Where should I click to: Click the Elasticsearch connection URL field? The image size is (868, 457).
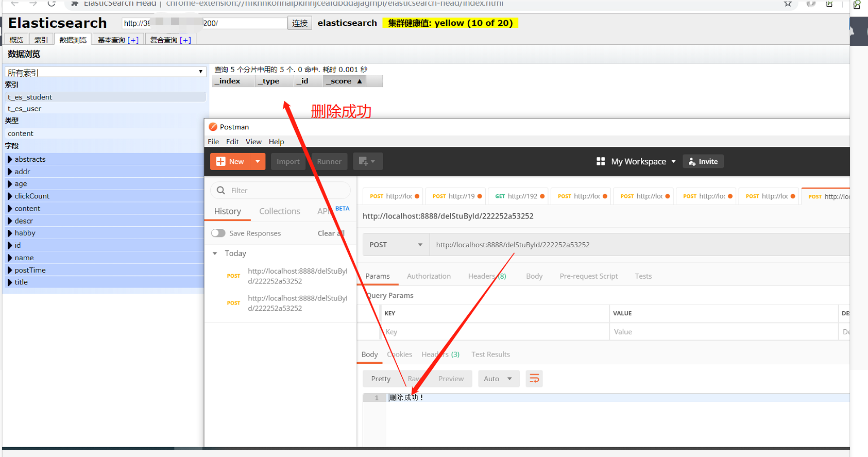tap(204, 23)
